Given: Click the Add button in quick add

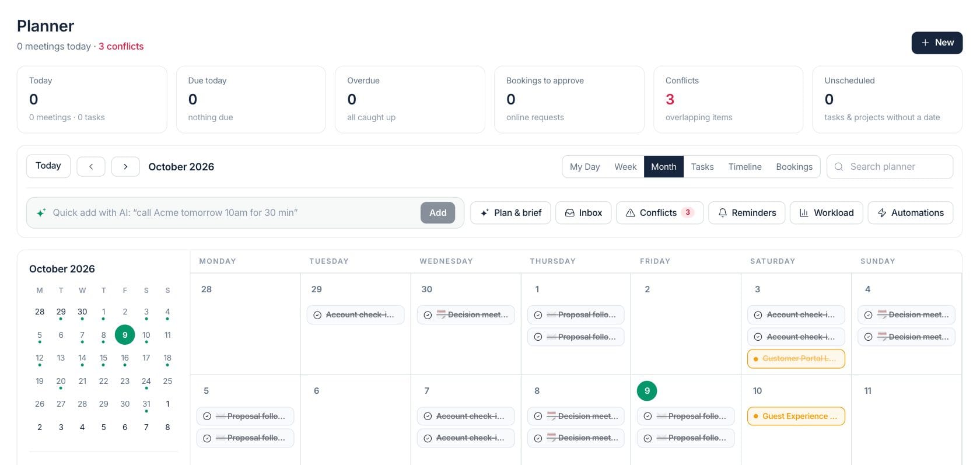Looking at the screenshot, I should coord(437,213).
